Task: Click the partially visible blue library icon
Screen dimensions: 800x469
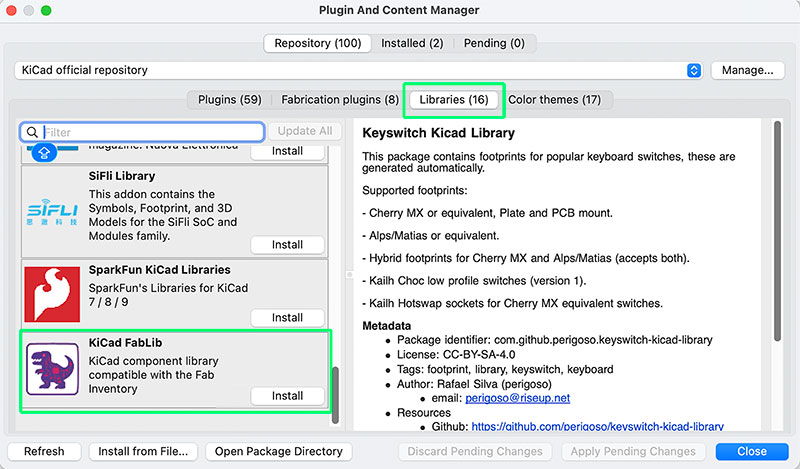Action: pos(42,152)
